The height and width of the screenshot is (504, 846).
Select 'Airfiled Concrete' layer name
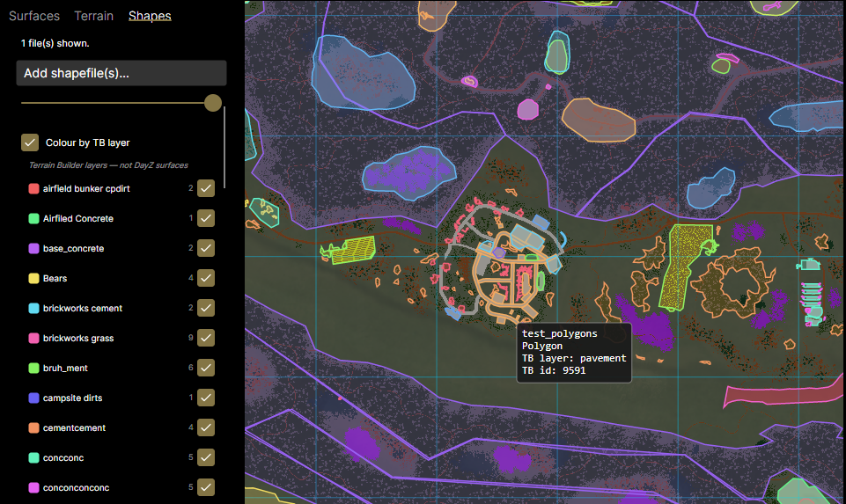[78, 218]
